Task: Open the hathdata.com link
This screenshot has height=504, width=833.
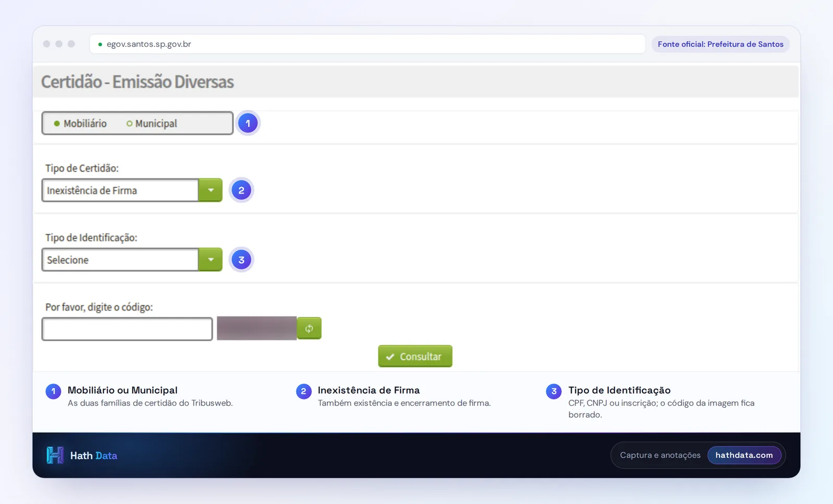Action: coord(744,455)
